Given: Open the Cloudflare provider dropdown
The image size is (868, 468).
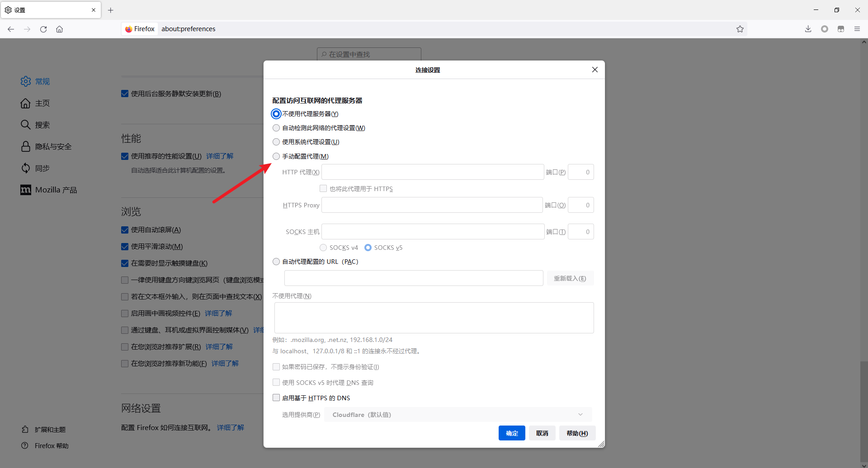Looking at the screenshot, I should 458,415.
